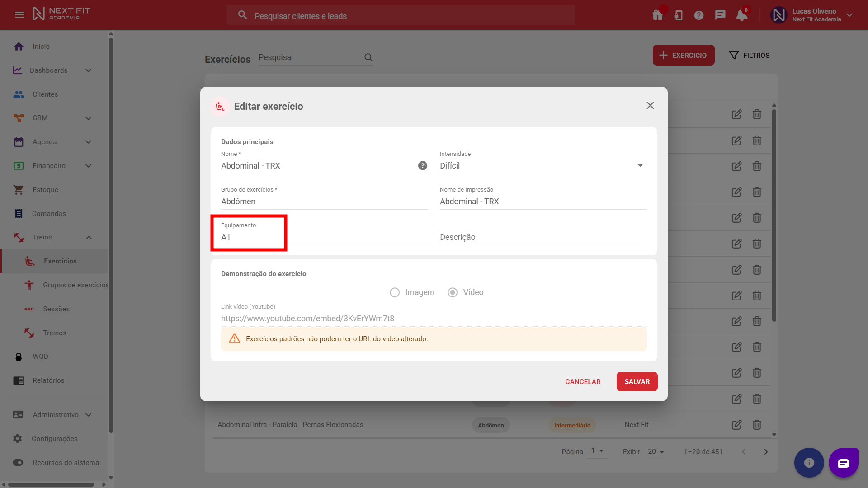This screenshot has width=868, height=488.
Task: Click the Nome field help icon
Action: click(422, 166)
